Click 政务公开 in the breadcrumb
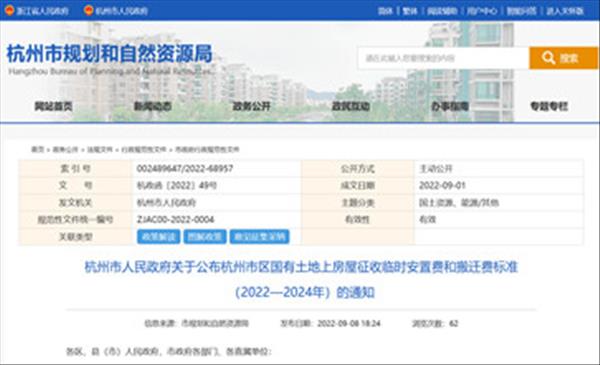The height and width of the screenshot is (365, 600). [x=65, y=149]
